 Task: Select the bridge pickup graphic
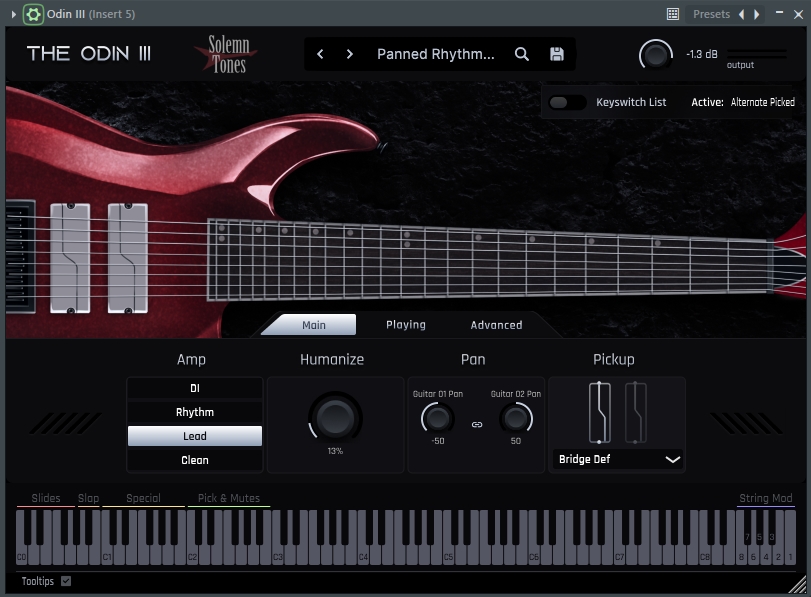click(599, 411)
